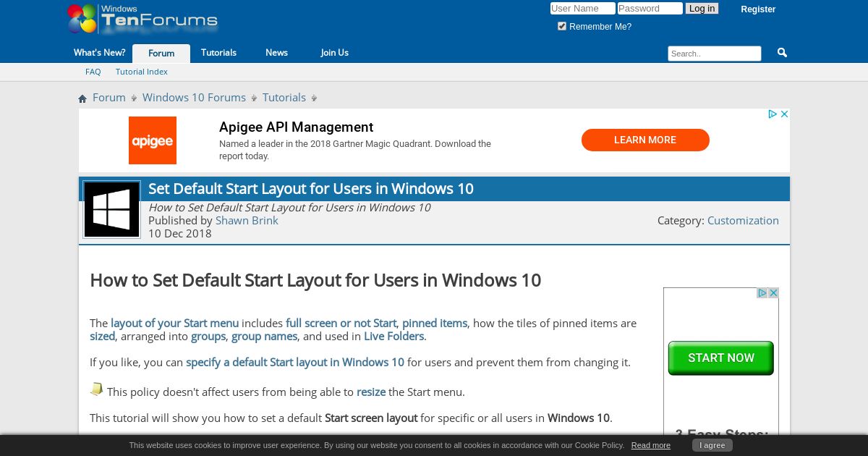Open the News tab
Image resolution: width=868 pixels, height=456 pixels.
[x=276, y=53]
